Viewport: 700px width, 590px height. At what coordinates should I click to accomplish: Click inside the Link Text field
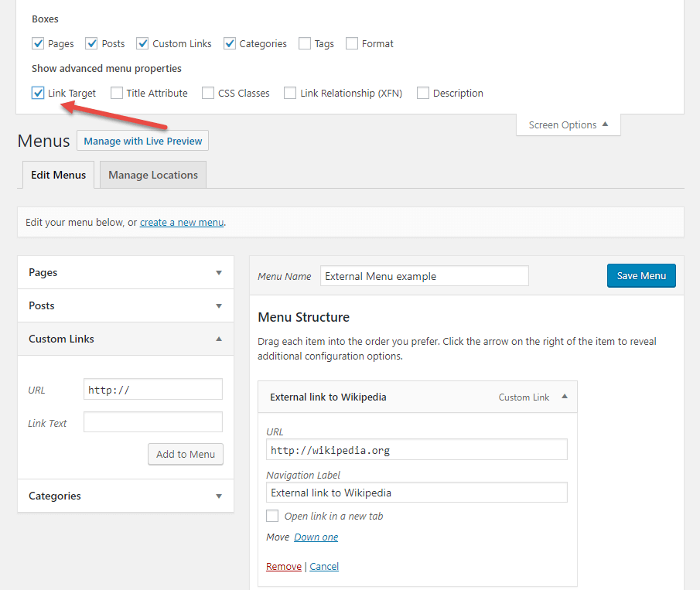[x=152, y=421]
